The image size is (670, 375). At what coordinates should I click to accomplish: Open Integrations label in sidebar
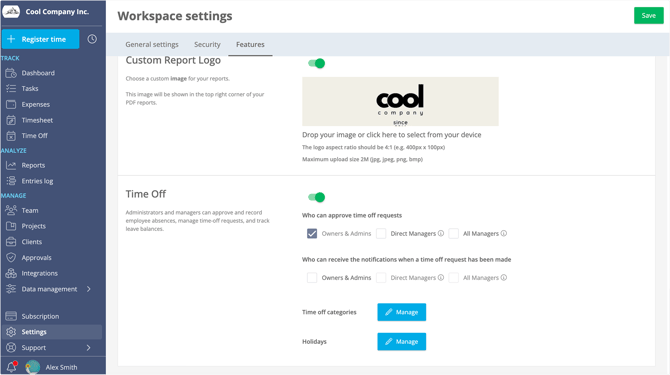tap(40, 273)
